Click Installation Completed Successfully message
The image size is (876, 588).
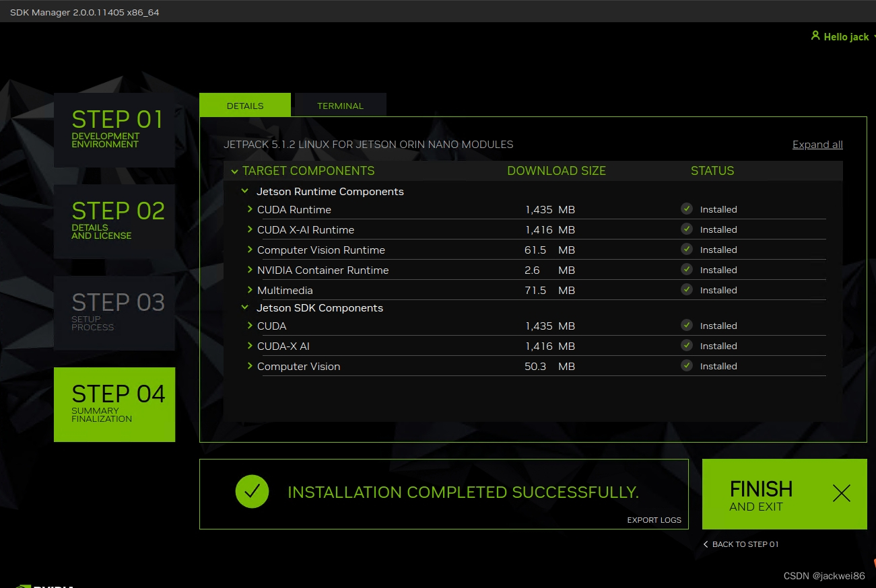click(463, 492)
